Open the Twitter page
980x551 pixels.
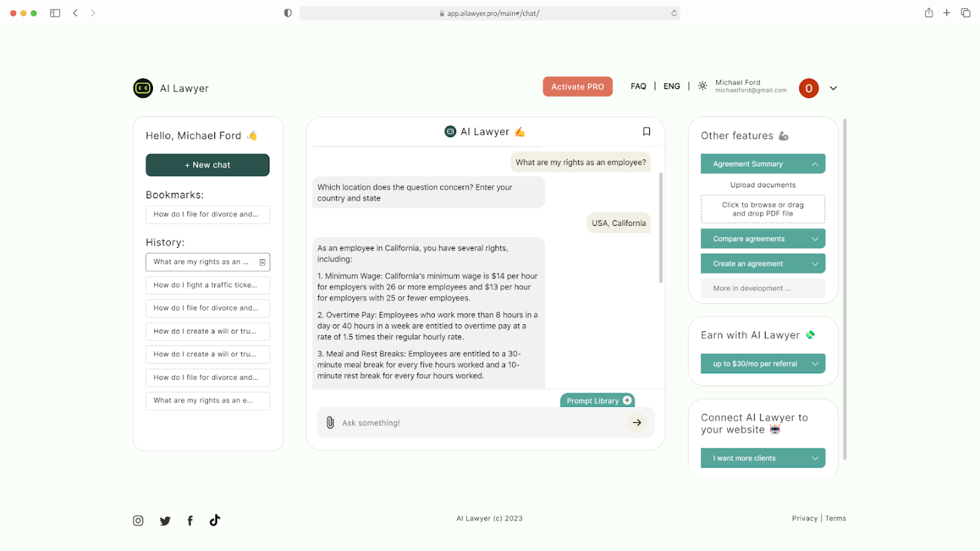165,521
